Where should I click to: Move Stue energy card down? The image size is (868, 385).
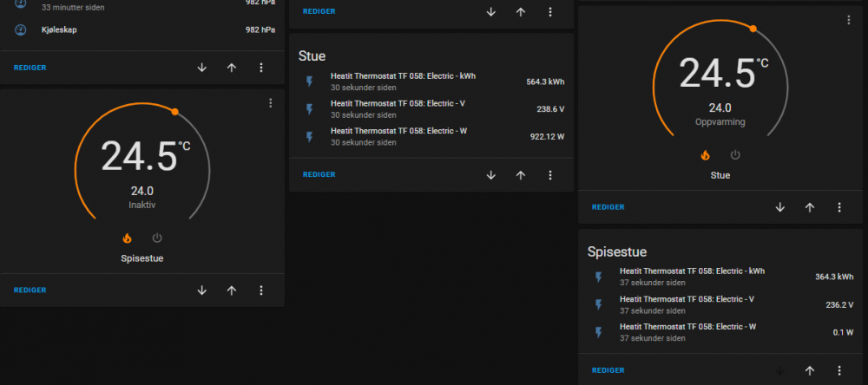pos(491,174)
